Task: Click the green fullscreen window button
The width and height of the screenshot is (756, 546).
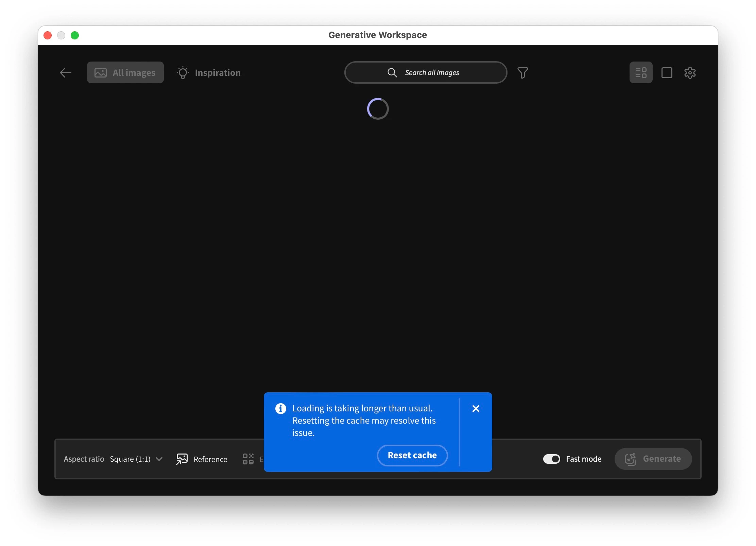Action: click(75, 35)
